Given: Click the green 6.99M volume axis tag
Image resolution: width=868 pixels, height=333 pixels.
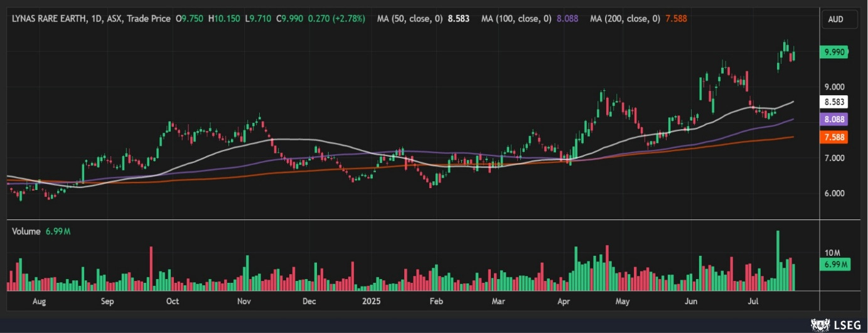Looking at the screenshot, I should 835,265.
